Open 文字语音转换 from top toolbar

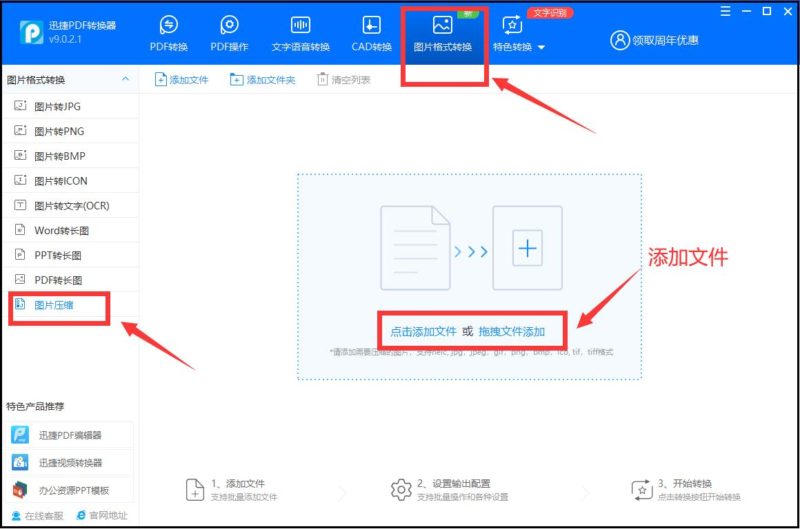pos(300,33)
